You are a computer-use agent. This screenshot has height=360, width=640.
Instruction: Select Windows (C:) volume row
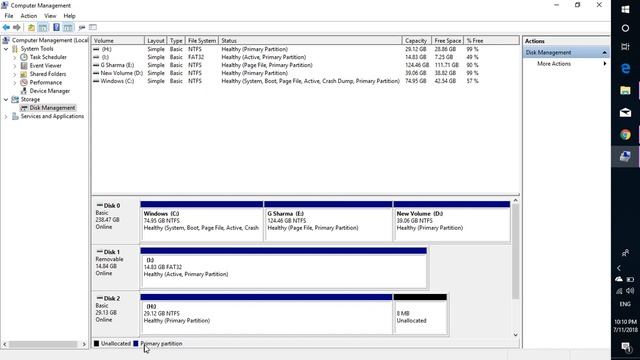(305, 81)
